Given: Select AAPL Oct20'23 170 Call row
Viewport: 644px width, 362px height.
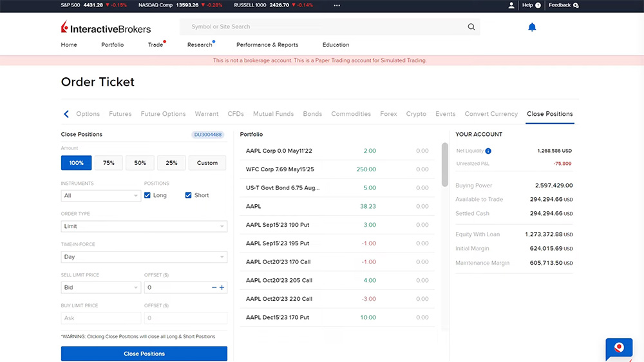Looking at the screenshot, I should [337, 262].
